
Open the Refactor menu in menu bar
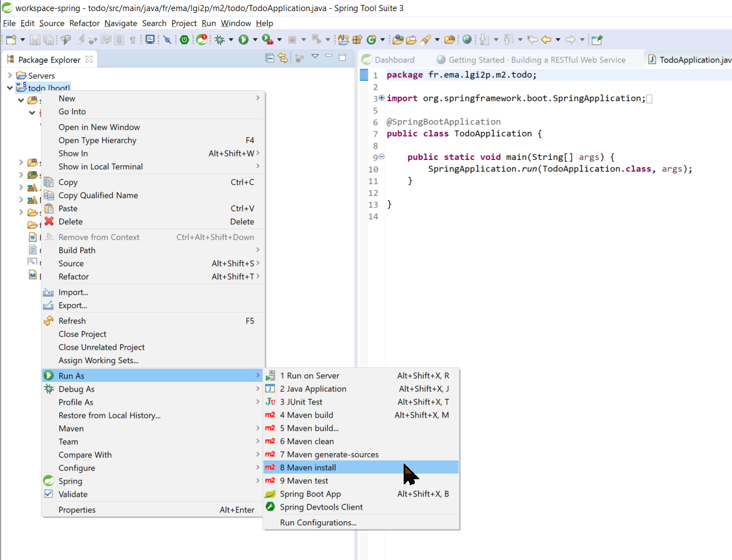[84, 23]
